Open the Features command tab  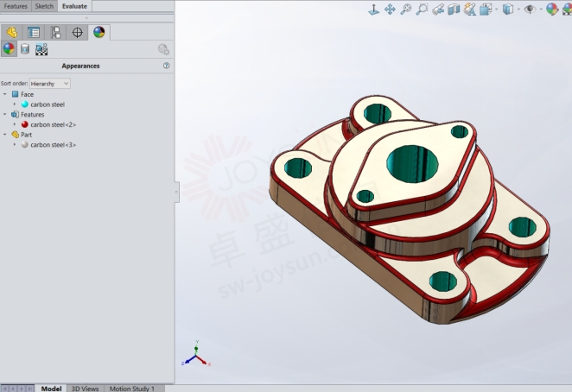[16, 6]
